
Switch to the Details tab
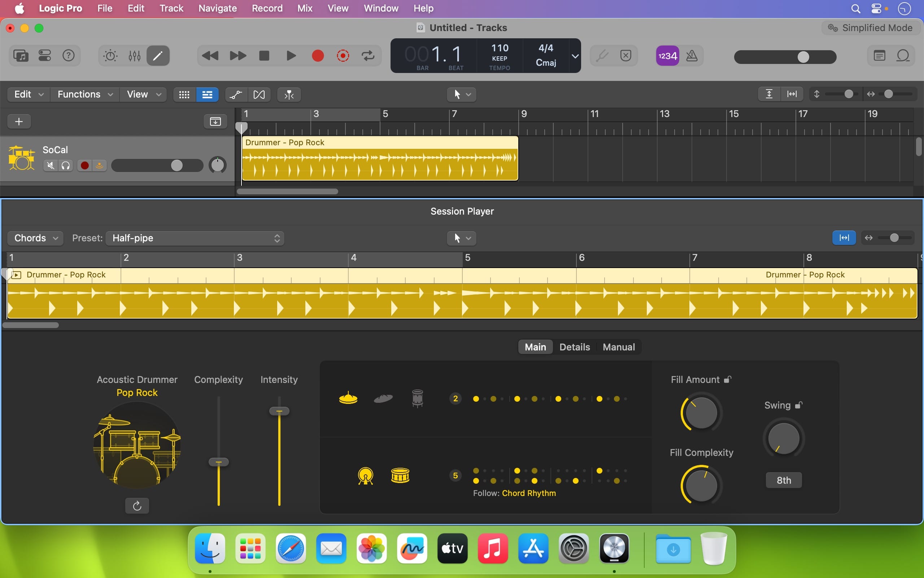[575, 347]
